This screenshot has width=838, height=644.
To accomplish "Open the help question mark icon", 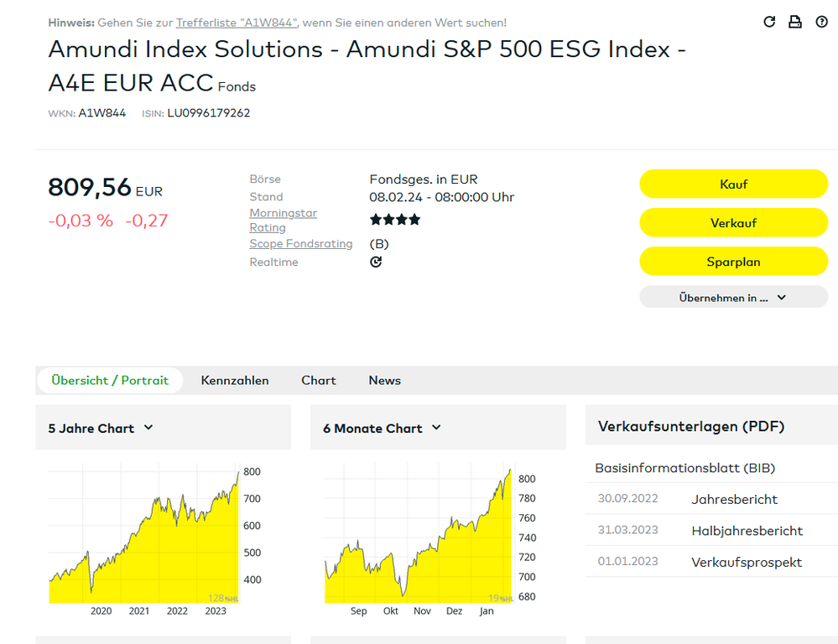I will 821,22.
